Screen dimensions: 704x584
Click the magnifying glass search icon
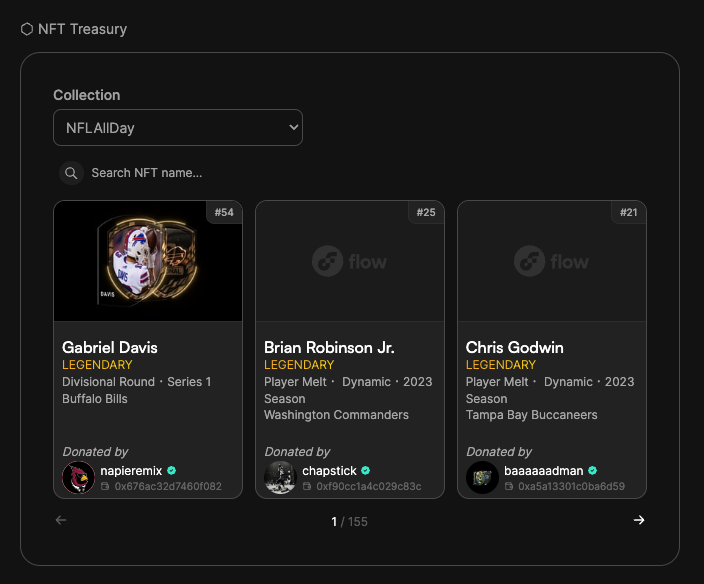(x=71, y=173)
